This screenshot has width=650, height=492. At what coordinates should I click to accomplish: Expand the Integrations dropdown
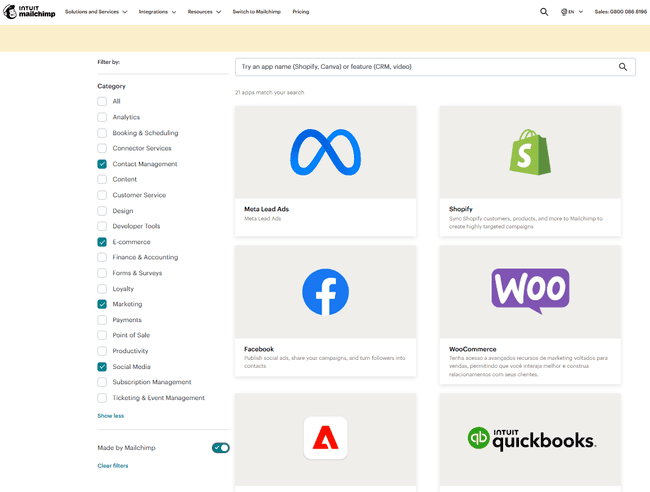coord(158,12)
